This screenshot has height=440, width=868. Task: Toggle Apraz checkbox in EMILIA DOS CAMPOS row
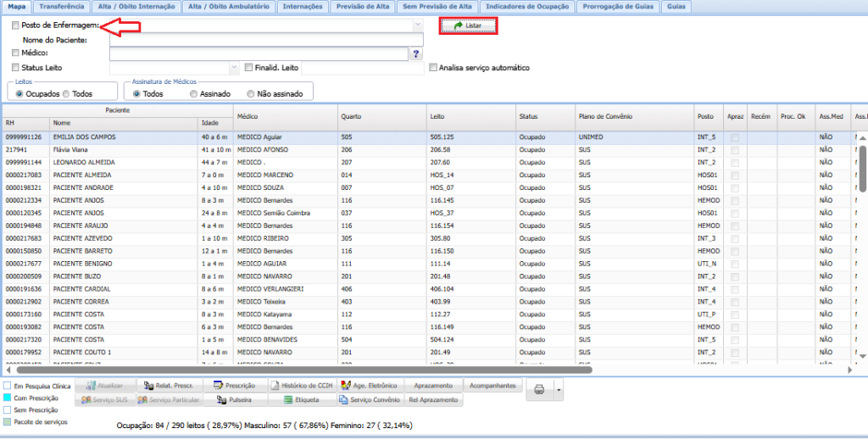[735, 136]
